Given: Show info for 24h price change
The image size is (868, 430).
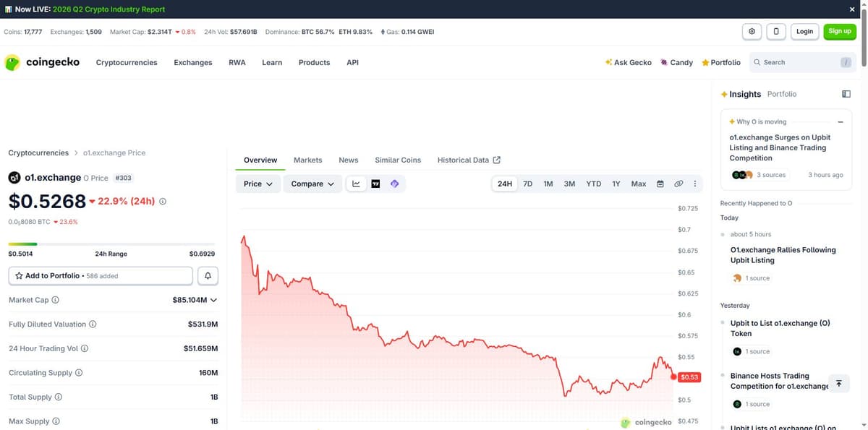Looking at the screenshot, I should (163, 201).
